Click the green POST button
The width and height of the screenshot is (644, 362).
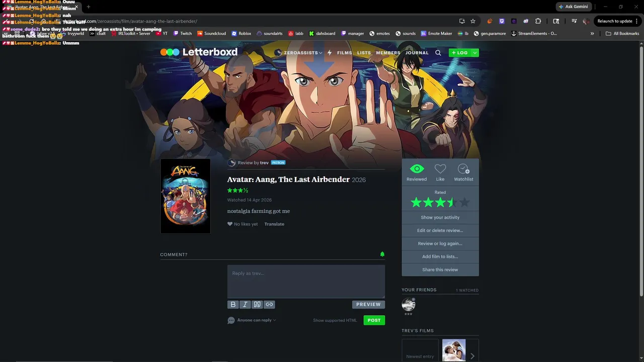coord(374,320)
